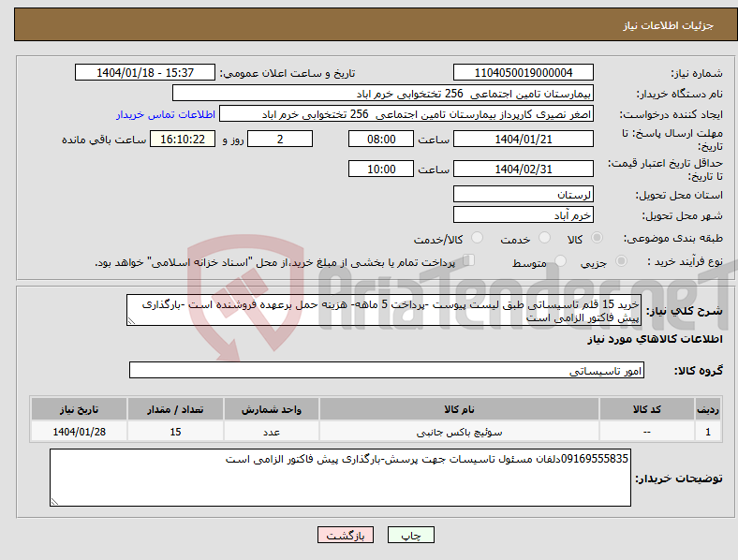This screenshot has width=738, height=560.
Task: Click the request creator name field
Action: click(x=406, y=114)
